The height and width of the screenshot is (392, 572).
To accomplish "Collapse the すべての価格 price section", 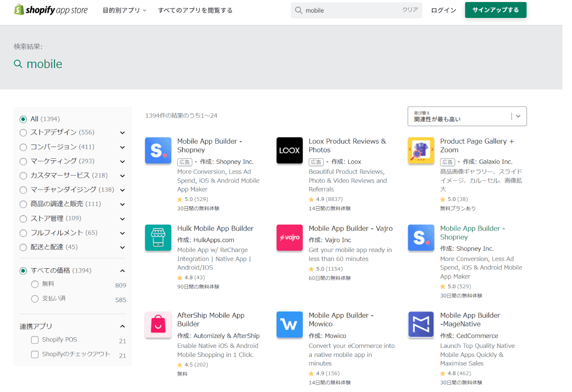I will [122, 271].
